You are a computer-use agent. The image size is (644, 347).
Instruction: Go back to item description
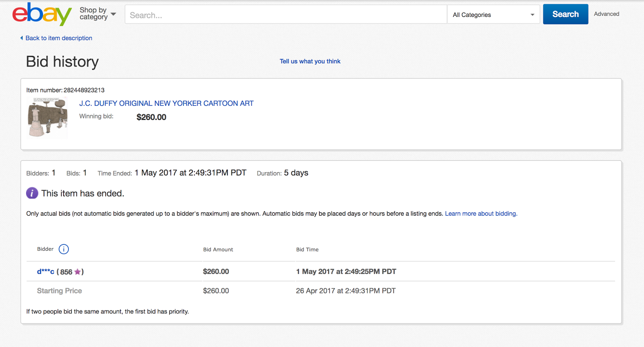tap(59, 38)
